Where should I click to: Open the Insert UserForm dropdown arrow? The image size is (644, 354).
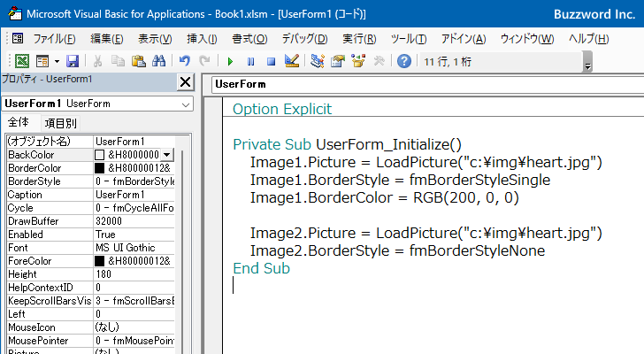(57, 62)
